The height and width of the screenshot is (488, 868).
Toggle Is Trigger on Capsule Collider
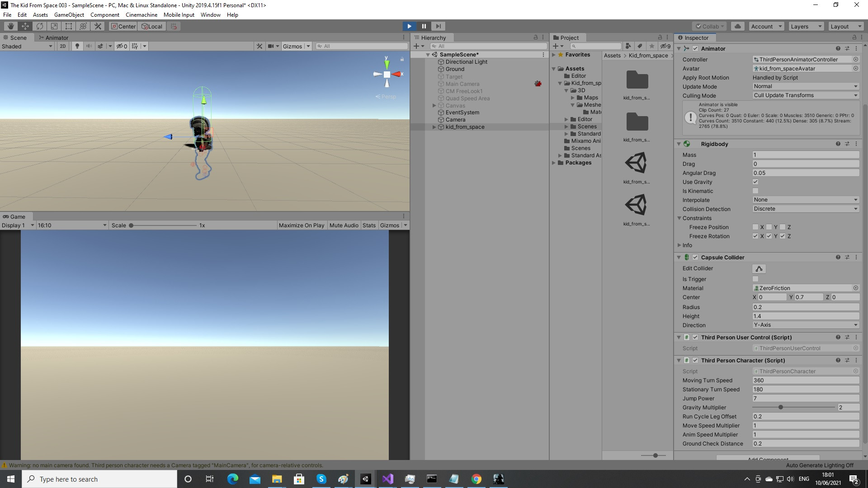point(755,279)
